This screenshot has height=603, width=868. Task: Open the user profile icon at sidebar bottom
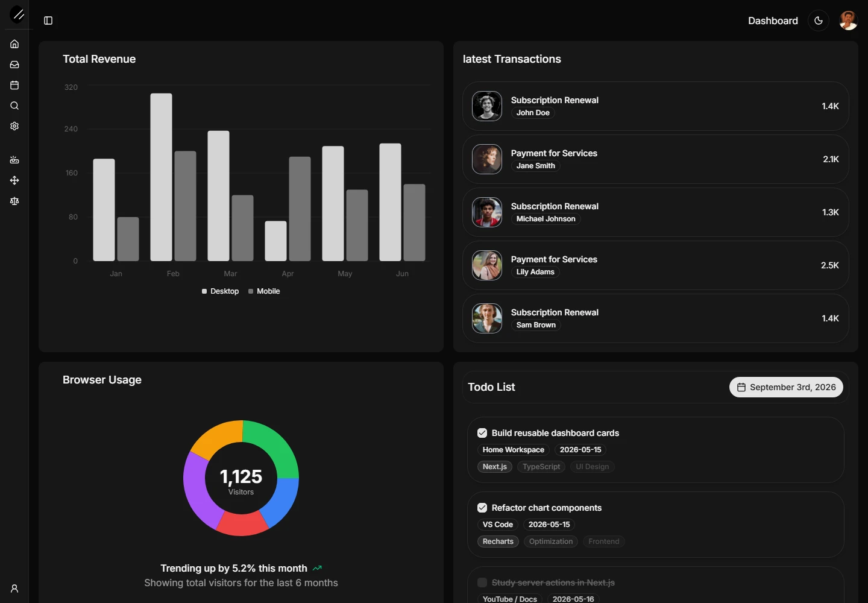[x=14, y=589]
